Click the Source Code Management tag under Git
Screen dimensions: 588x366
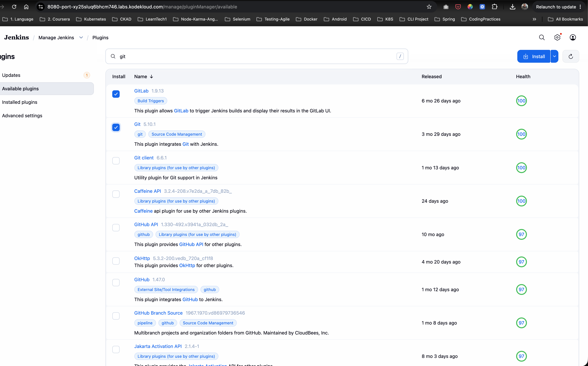coord(177,134)
